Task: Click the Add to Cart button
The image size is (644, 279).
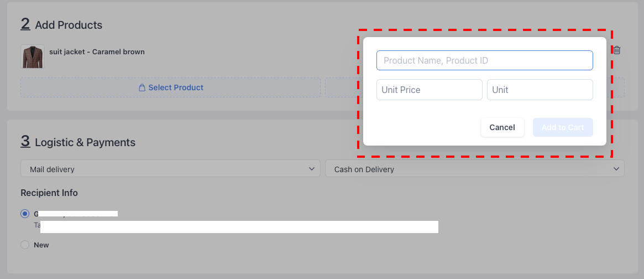Action: click(x=563, y=127)
